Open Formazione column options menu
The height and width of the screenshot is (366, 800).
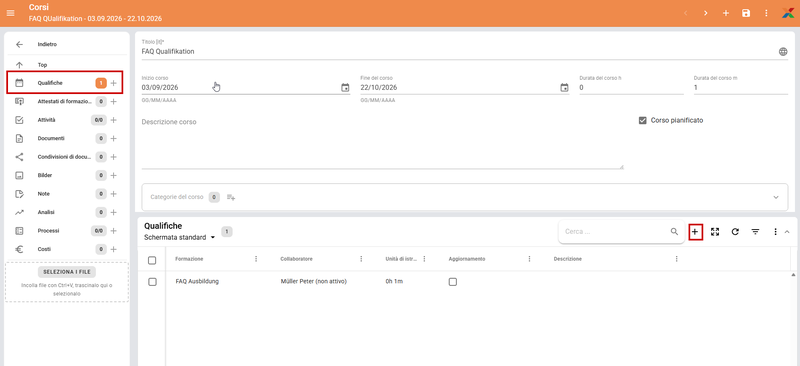pos(256,259)
